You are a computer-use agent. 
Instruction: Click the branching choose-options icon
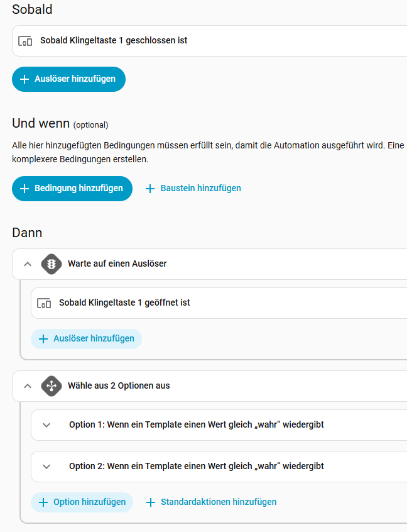52,386
